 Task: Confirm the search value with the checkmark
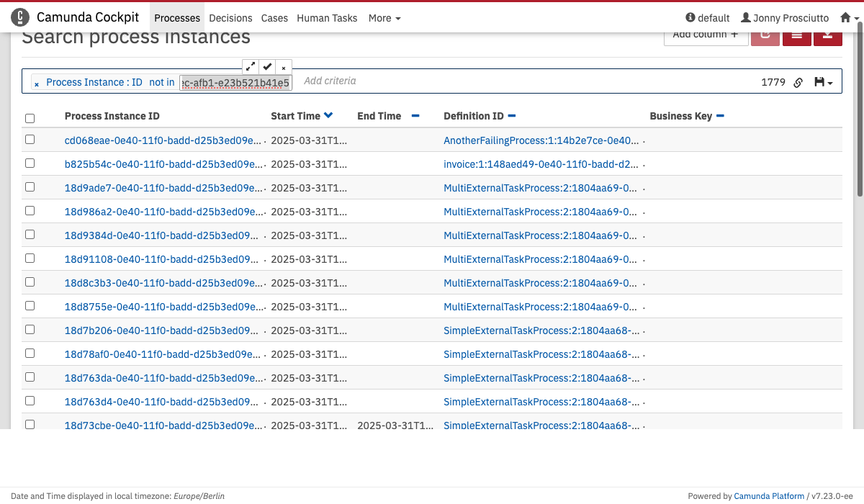point(267,66)
